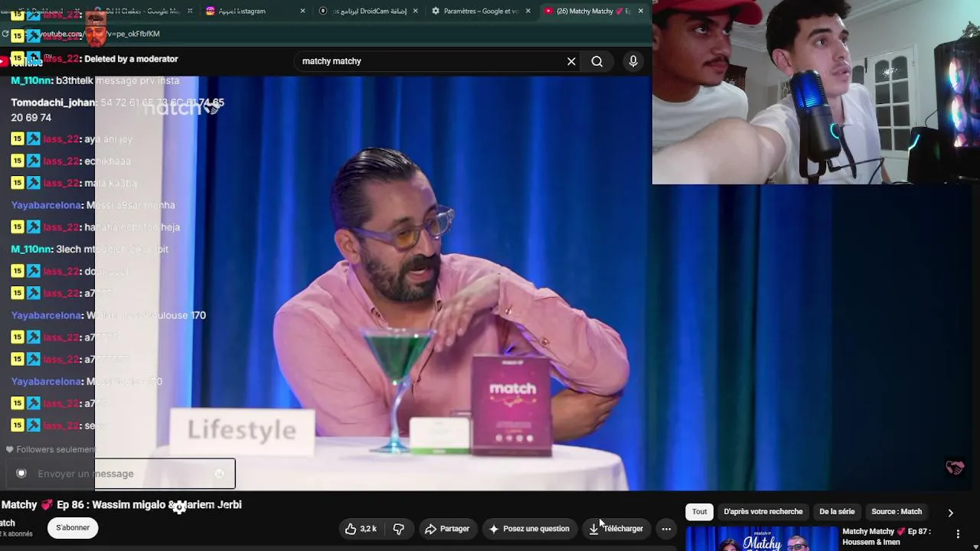Open the 'Ep 87 : Houssem & Imen' video title
Viewport: 980px width, 551px height.
(887, 536)
